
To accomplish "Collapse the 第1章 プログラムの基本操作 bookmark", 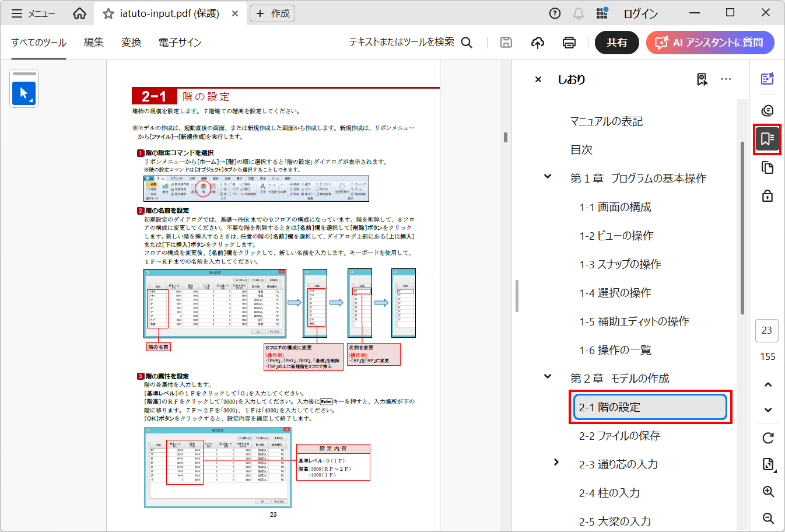I will coord(548,176).
